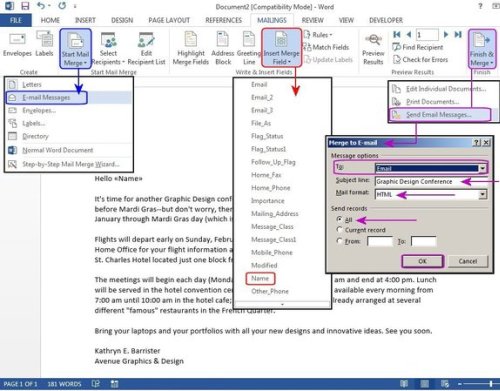Screen dimensions: 500x391
Task: Select the Current record radio button
Action: click(339, 229)
